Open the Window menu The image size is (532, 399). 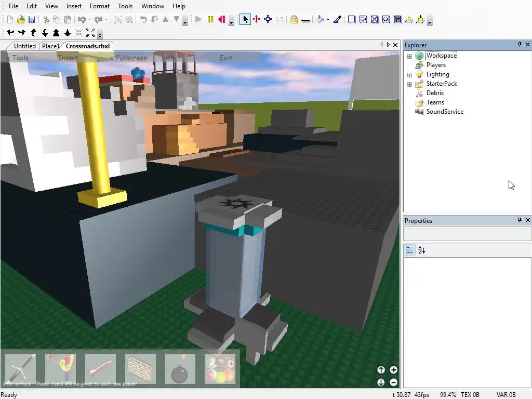pos(153,6)
